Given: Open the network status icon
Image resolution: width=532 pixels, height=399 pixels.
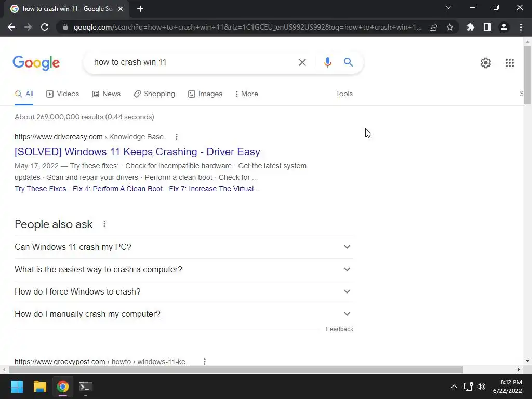Looking at the screenshot, I should 468,387.
